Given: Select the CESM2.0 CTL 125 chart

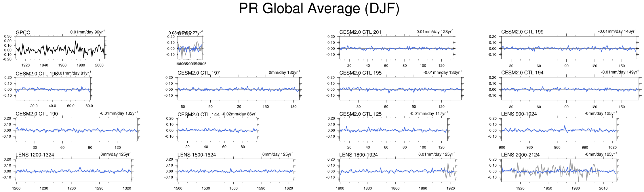Looking at the screenshot, I should [x=393, y=130].
